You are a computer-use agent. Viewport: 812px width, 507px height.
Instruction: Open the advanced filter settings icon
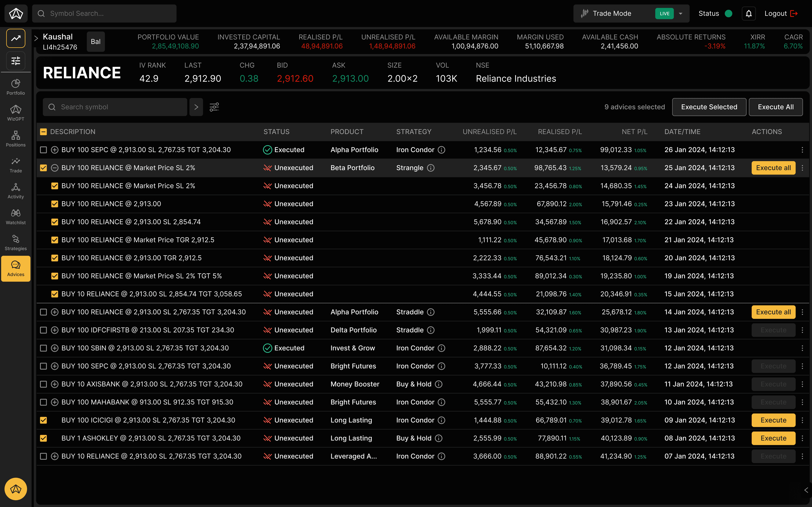coord(214,107)
